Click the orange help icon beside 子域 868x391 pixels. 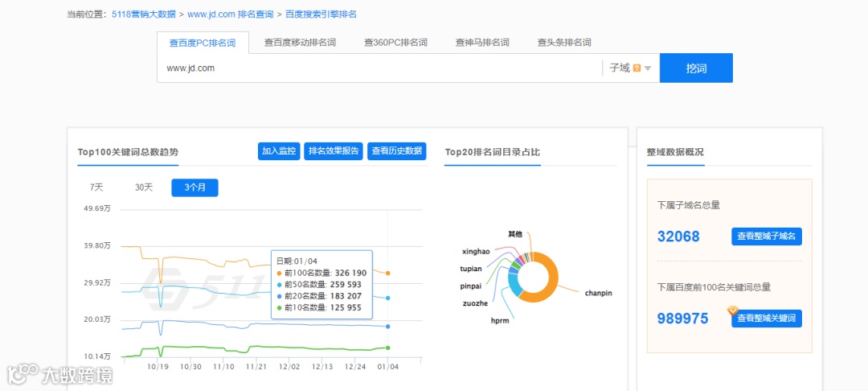637,68
